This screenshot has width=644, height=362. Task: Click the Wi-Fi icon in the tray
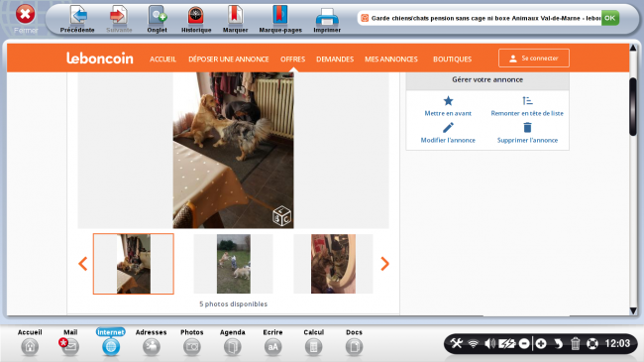[x=474, y=343]
